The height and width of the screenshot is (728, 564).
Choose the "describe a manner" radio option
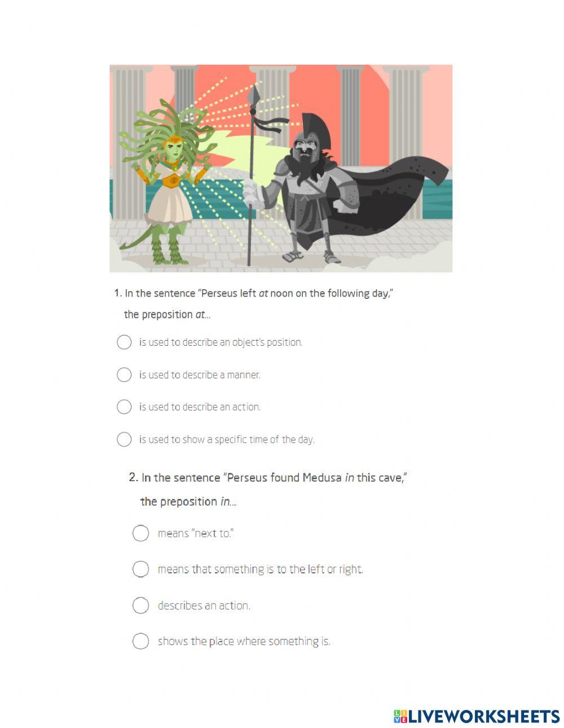pyautogui.click(x=124, y=374)
